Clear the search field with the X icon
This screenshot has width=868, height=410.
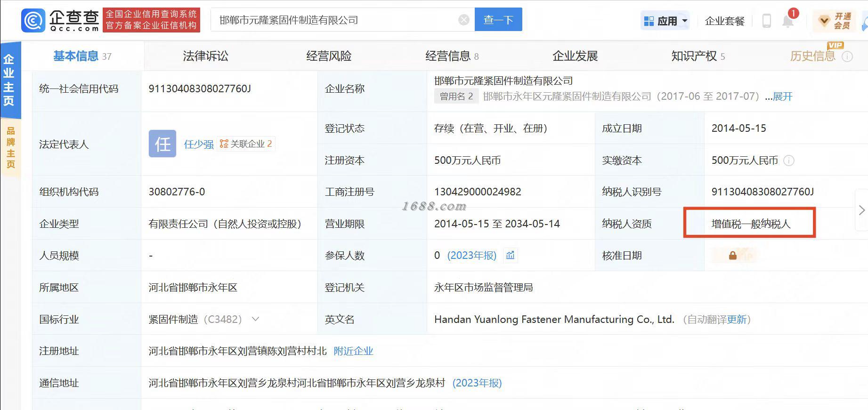pyautogui.click(x=464, y=20)
